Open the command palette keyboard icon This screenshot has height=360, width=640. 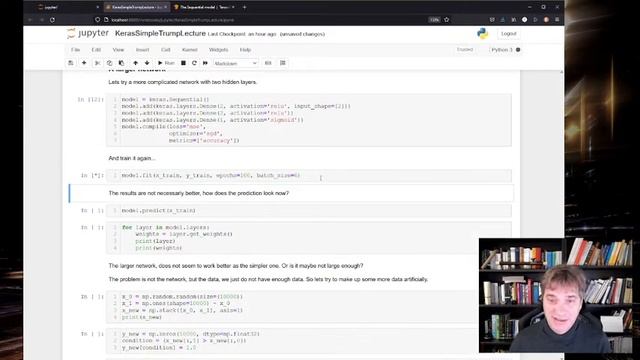268,63
